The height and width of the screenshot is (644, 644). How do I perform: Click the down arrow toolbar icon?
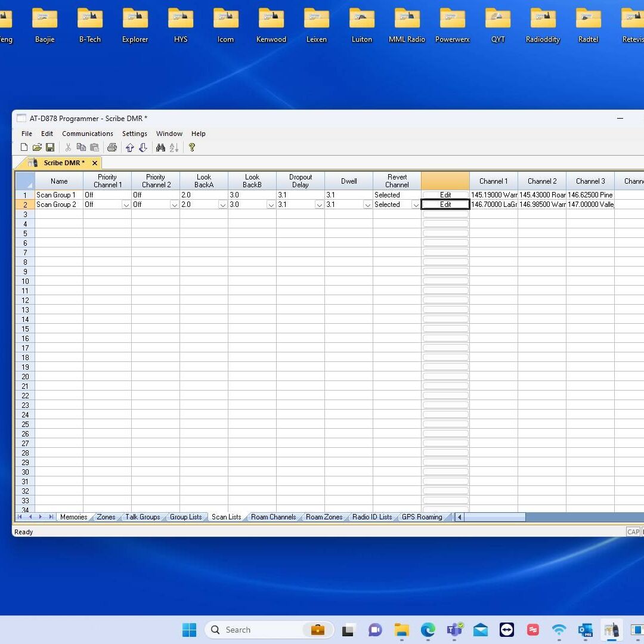coord(143,147)
